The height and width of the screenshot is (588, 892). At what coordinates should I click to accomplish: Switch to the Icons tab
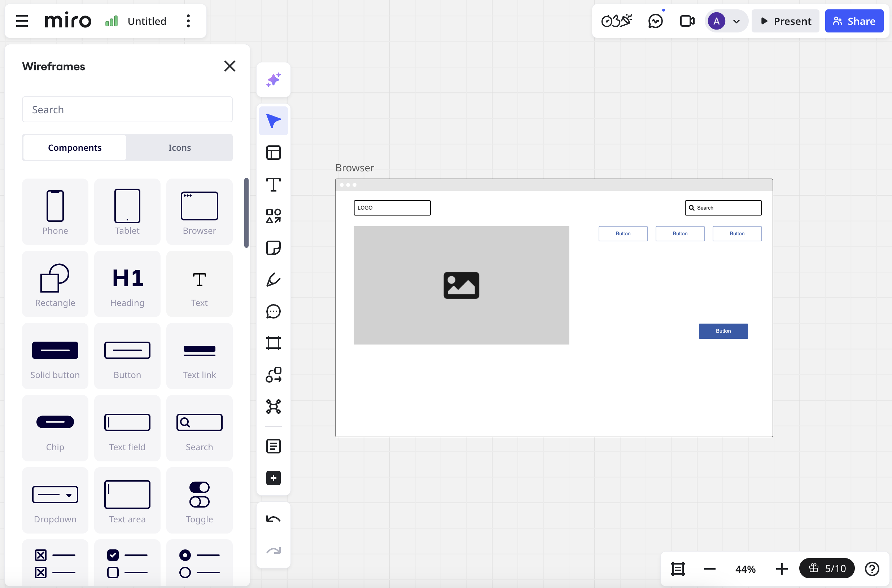coord(179,148)
